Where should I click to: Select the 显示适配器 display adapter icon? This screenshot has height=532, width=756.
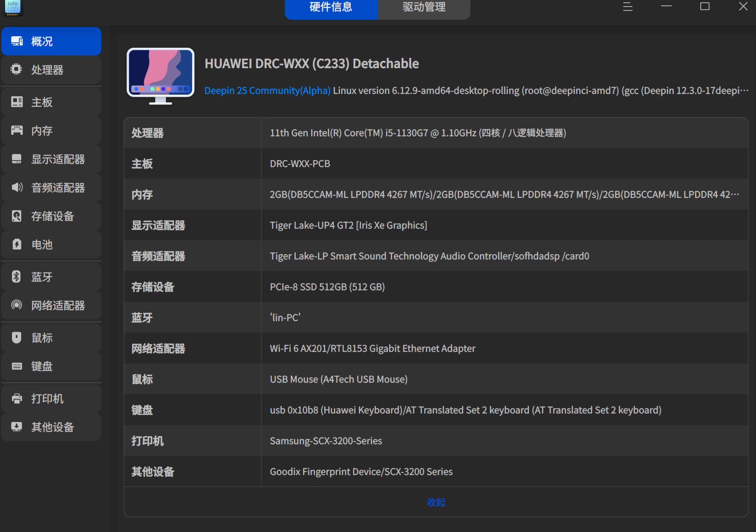17,159
